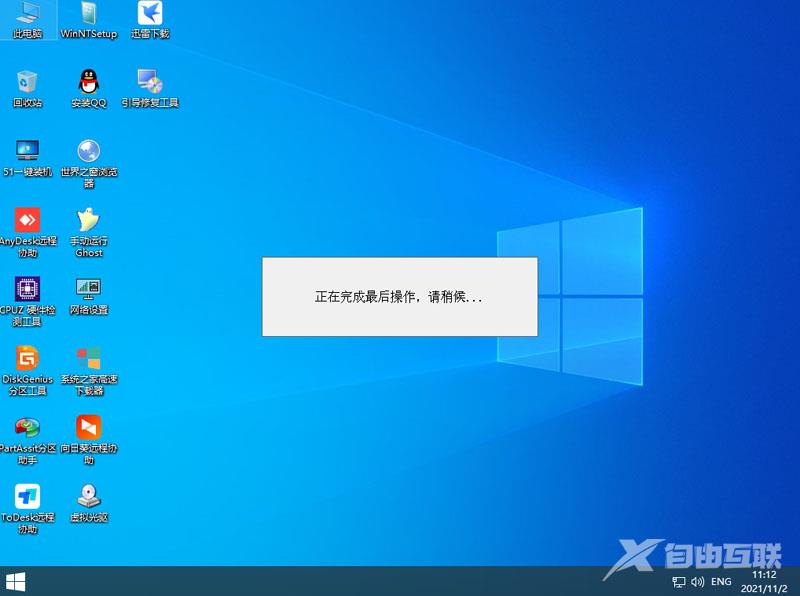Select the PartAssist分区助手 icon
Viewport: 800px width, 596px height.
pos(28,440)
